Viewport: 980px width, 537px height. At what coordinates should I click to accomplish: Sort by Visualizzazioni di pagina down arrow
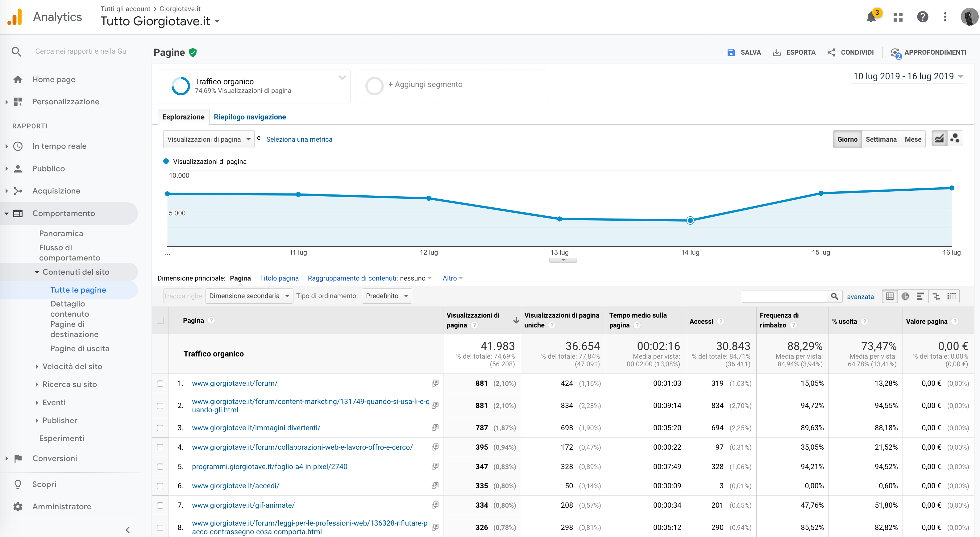coord(516,320)
